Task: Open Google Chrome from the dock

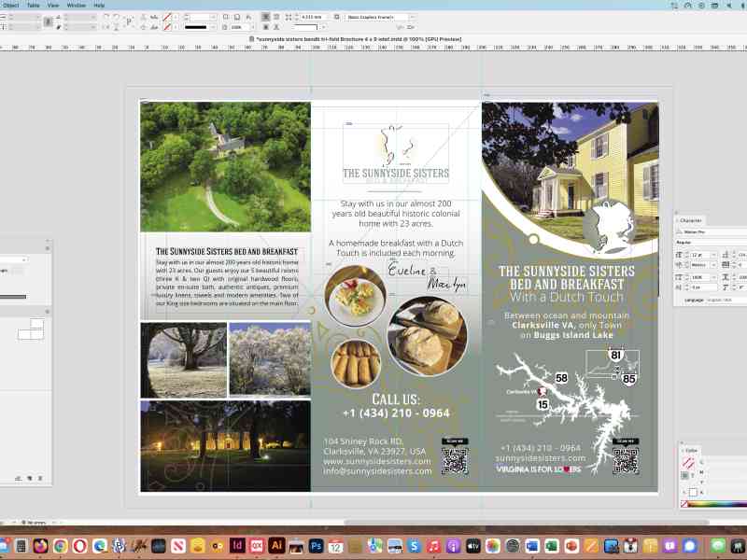Action: [x=61, y=545]
